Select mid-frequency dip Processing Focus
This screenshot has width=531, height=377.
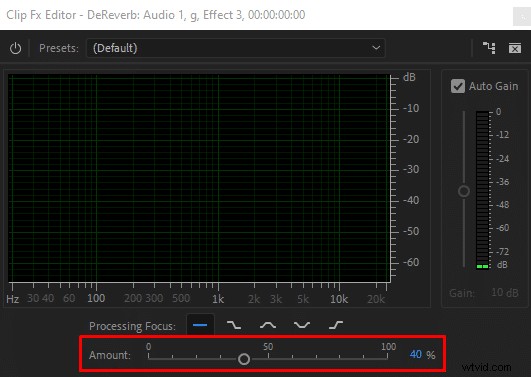(x=302, y=325)
